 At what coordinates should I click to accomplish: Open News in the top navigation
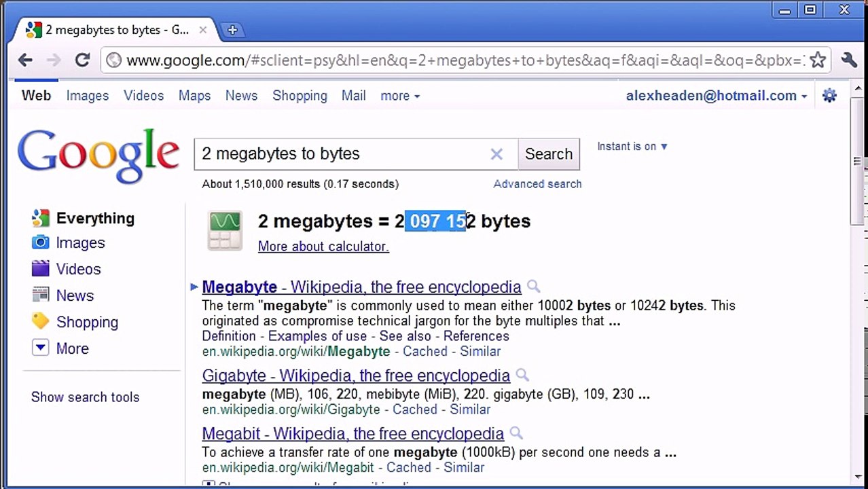(x=241, y=96)
